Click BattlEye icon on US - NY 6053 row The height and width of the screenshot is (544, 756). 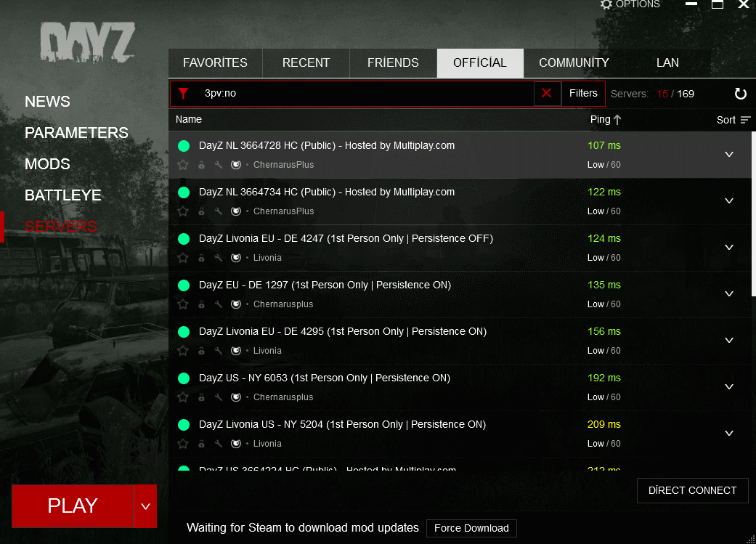pos(236,397)
